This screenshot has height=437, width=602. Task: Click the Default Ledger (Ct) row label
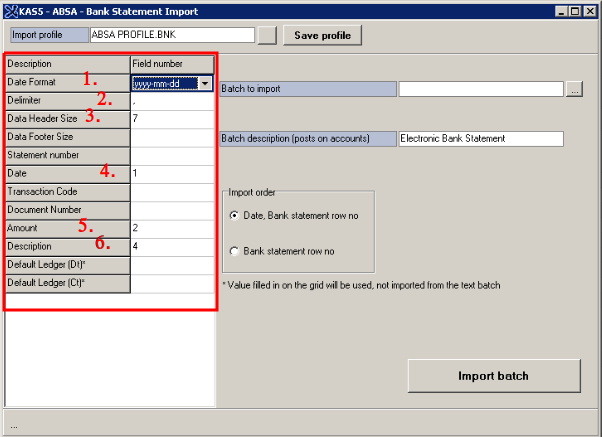coord(68,283)
